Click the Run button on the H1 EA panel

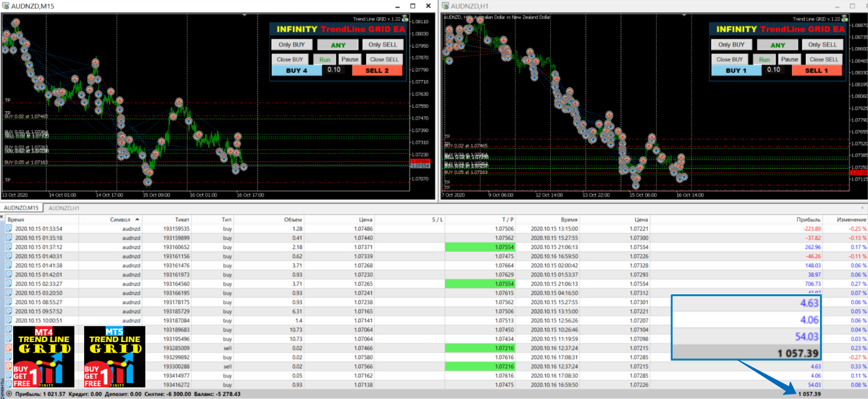tap(764, 59)
